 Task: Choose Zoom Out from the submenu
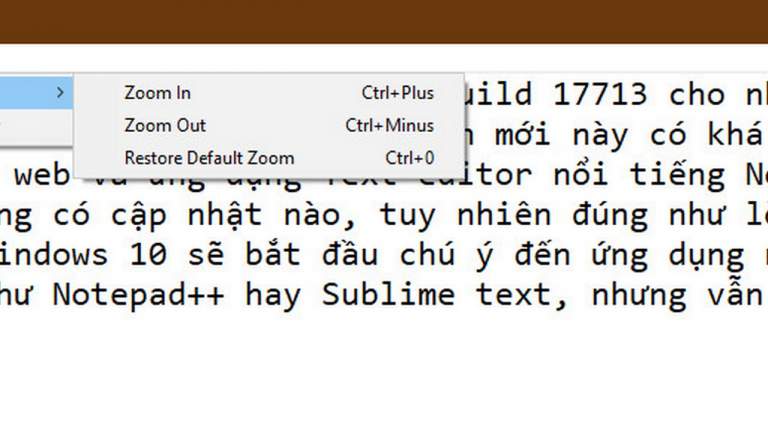point(268,125)
